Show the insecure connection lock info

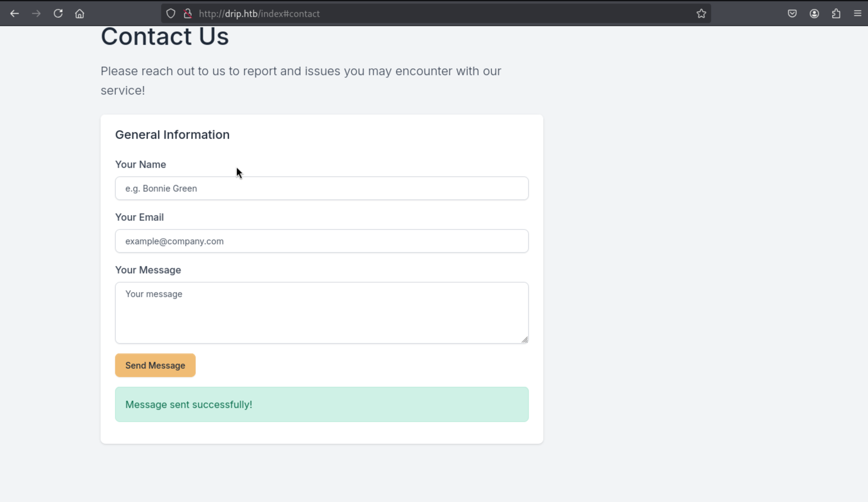(188, 14)
